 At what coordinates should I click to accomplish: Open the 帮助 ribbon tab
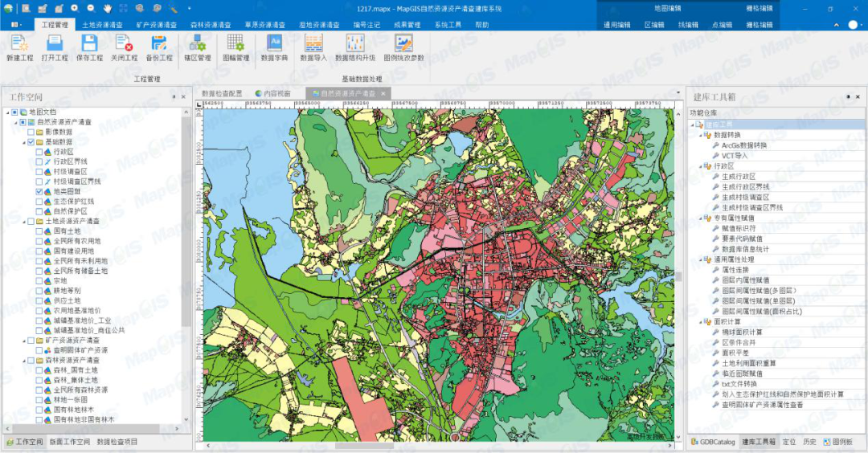click(481, 25)
